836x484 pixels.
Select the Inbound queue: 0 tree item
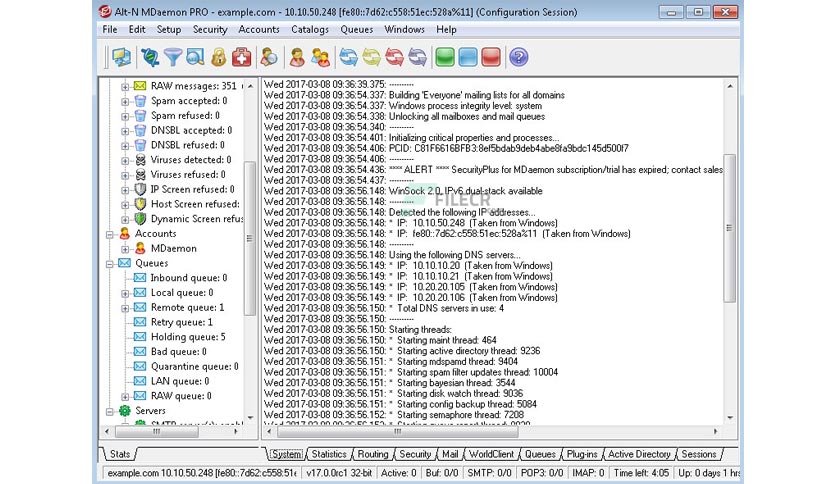[x=189, y=278]
